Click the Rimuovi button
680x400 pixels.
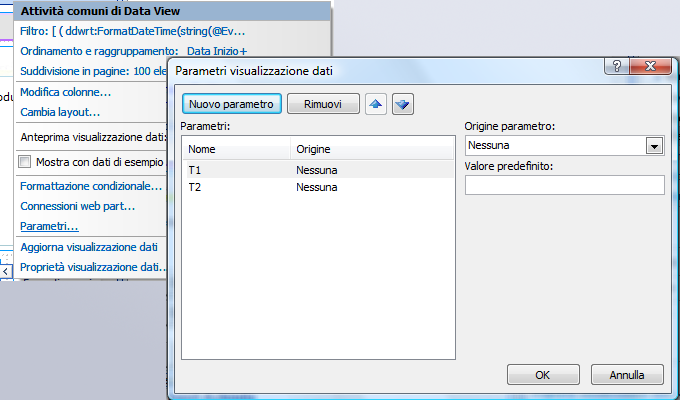click(323, 104)
